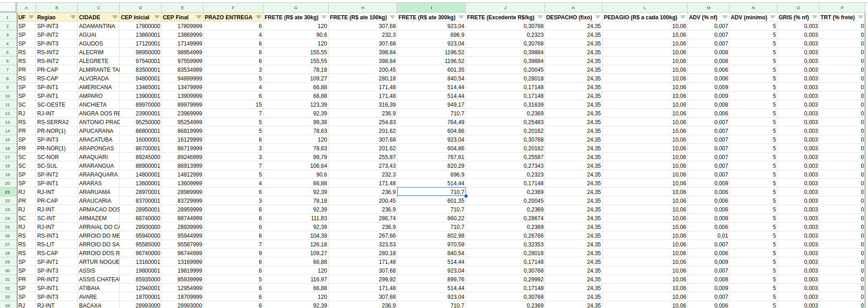Image resolution: width=868 pixels, height=308 pixels.
Task: Expand DESPACHO (fixo) filter dropdown
Action: [598, 17]
